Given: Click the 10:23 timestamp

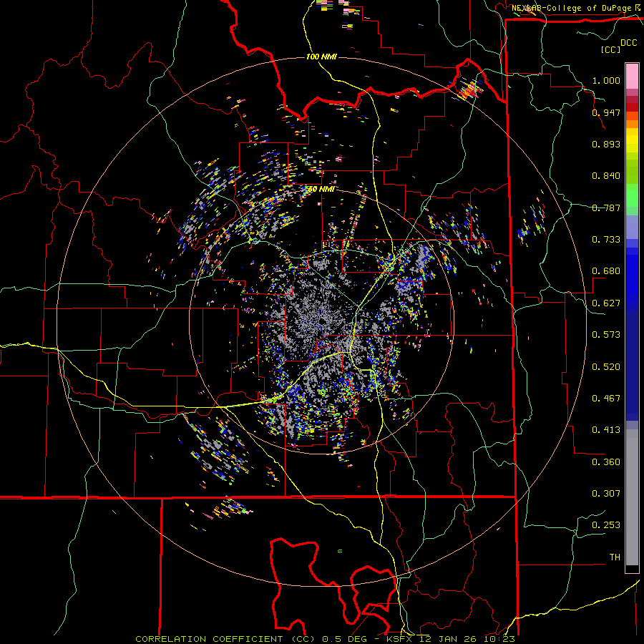Looking at the screenshot, I should coord(499,639).
